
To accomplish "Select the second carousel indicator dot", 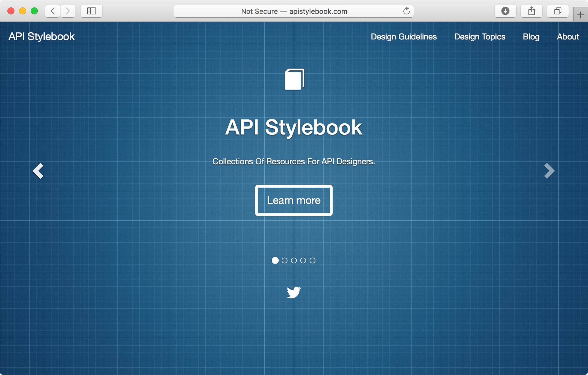I will pos(285,260).
